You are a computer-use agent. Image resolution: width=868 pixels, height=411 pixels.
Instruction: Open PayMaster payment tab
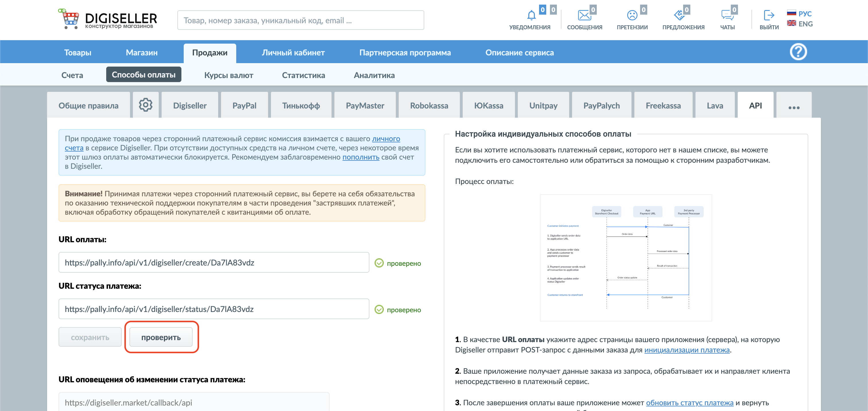click(365, 105)
